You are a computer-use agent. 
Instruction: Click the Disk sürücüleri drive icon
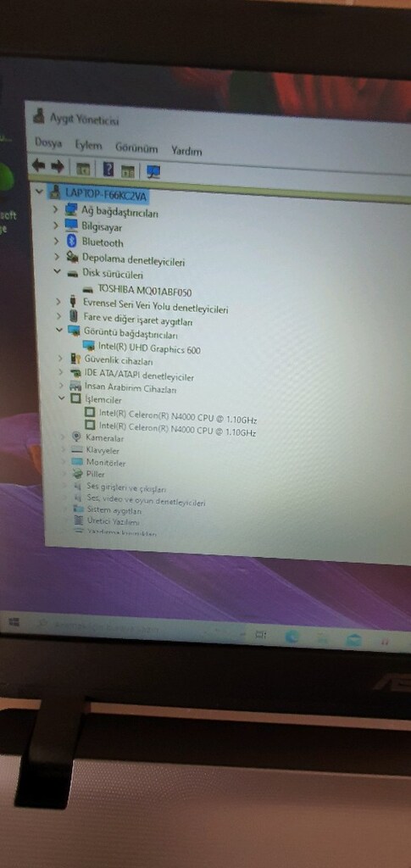(x=73, y=273)
